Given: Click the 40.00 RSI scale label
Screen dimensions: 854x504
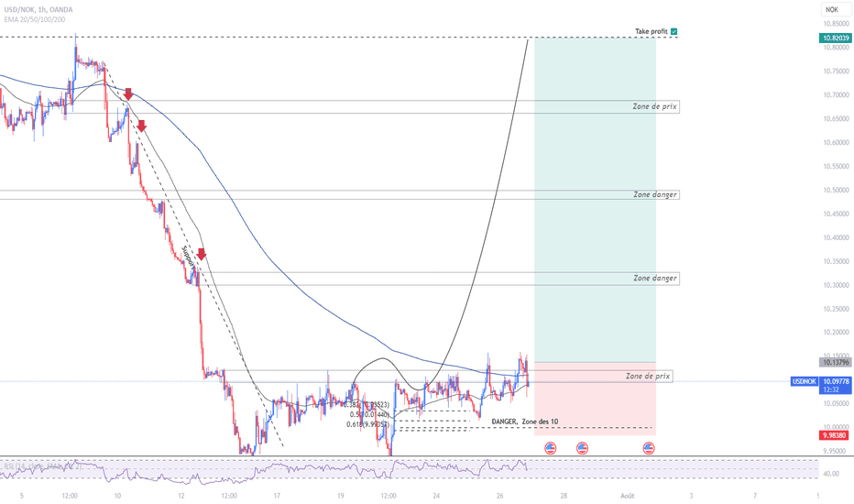Looking at the screenshot, I should [x=831, y=474].
